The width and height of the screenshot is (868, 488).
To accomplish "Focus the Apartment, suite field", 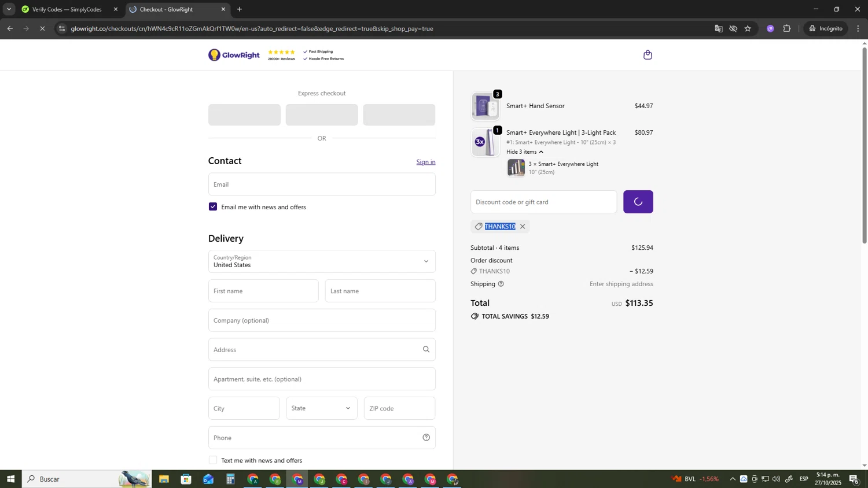I will [322, 379].
